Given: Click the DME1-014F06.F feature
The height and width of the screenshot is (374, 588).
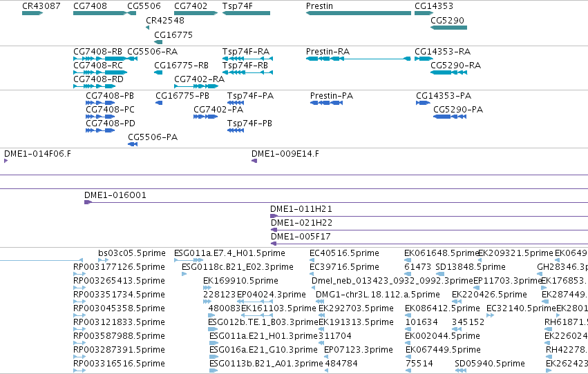Looking at the screenshot, I should (6, 161).
